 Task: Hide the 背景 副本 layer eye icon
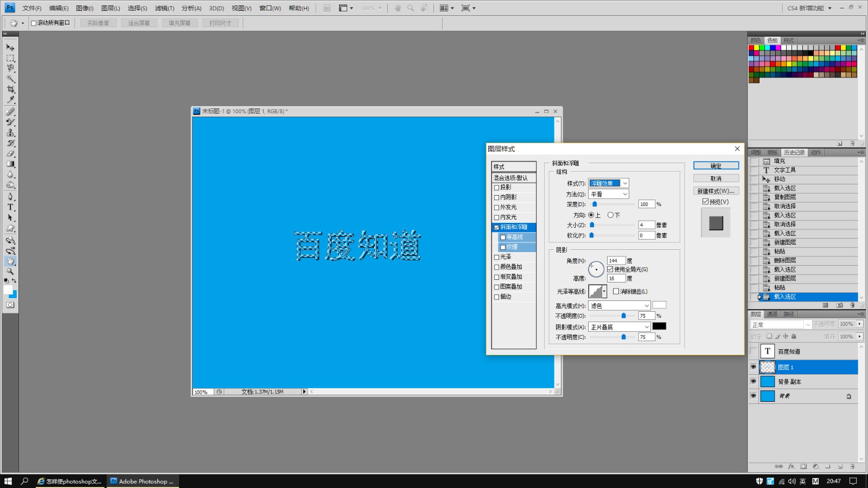coord(753,381)
